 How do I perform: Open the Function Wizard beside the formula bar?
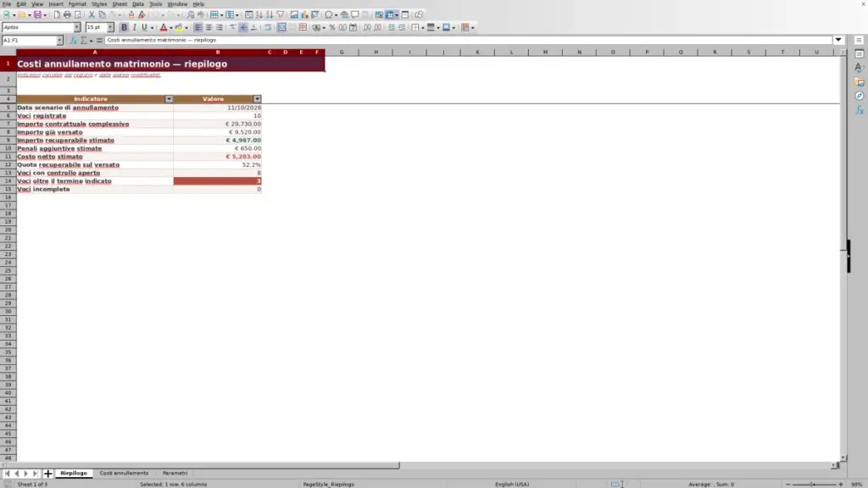[x=74, y=41]
